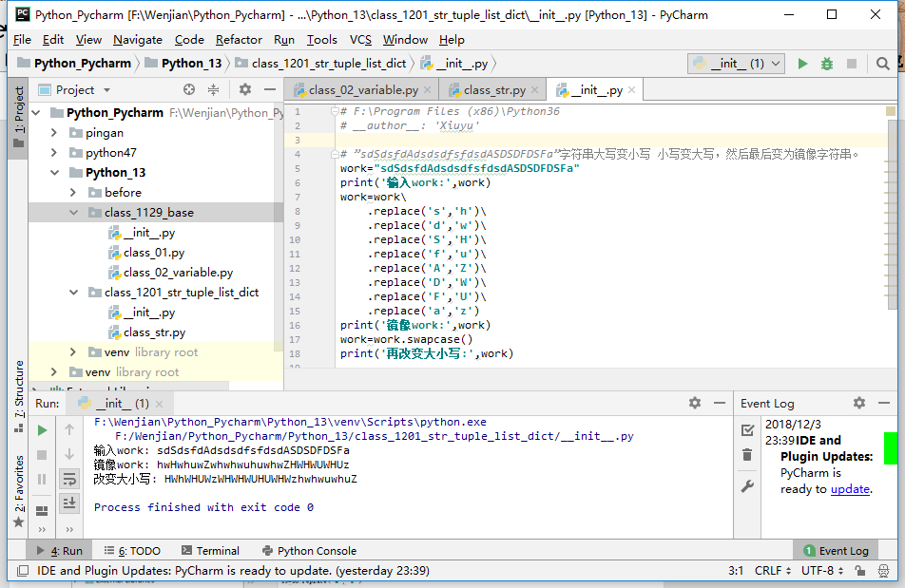Toggle soft-wrap in Run console
Image resolution: width=905 pixels, height=588 pixels.
click(x=69, y=480)
